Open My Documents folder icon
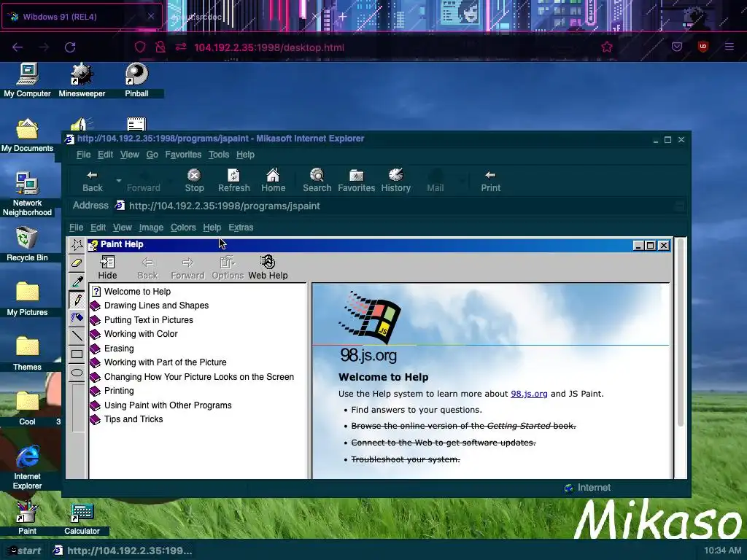Image resolution: width=747 pixels, height=560 pixels. [27, 135]
